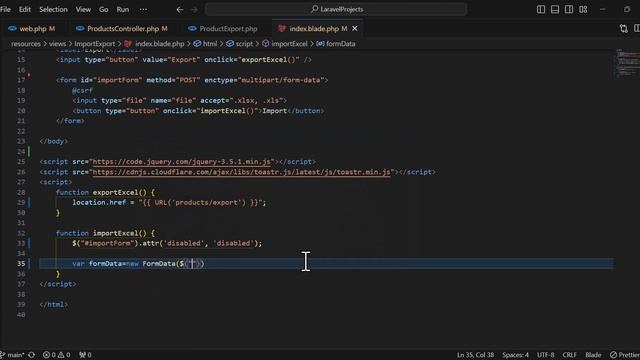Go back with the left arrow

tap(180, 9)
